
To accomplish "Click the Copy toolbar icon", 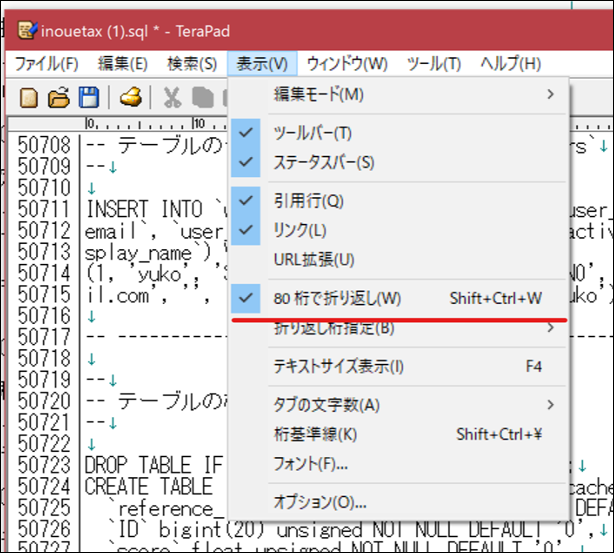I will [x=202, y=98].
